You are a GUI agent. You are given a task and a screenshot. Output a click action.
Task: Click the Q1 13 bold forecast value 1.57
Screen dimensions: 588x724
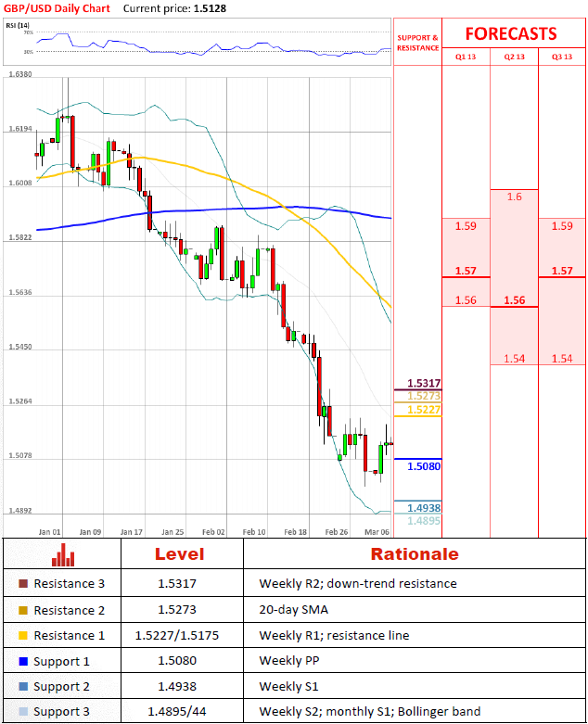point(466,271)
